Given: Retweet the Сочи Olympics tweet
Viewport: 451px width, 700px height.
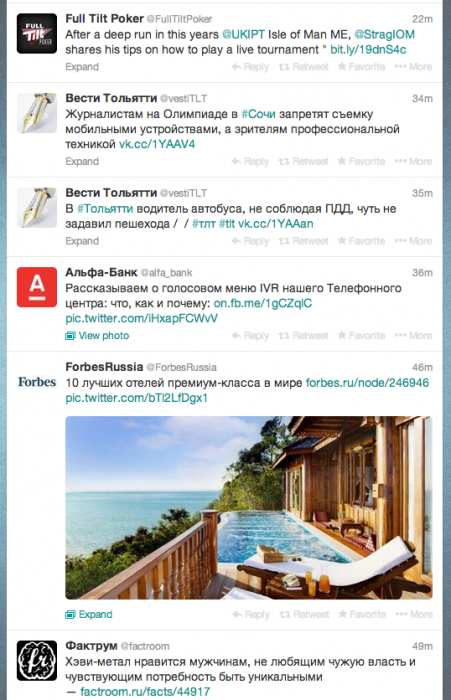Looking at the screenshot, I should 304,162.
